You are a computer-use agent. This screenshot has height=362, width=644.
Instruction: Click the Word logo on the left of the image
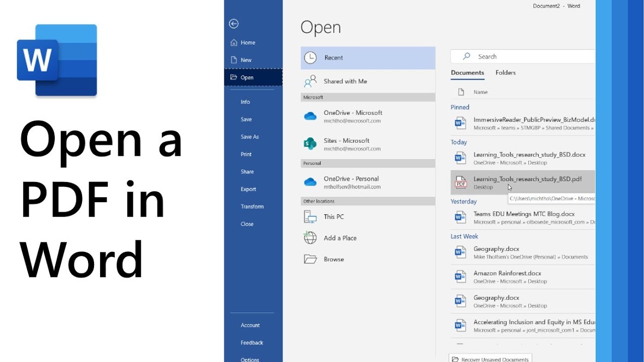(x=57, y=60)
